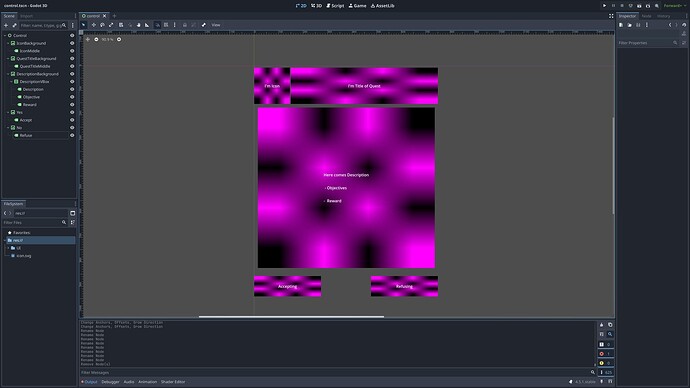Hide the Objective label node
Viewport: 690px width, 388px height.
pos(72,97)
